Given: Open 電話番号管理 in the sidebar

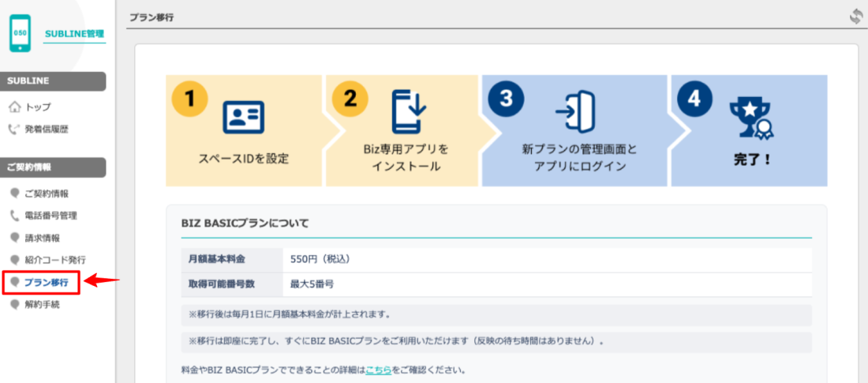Looking at the screenshot, I should (x=51, y=216).
